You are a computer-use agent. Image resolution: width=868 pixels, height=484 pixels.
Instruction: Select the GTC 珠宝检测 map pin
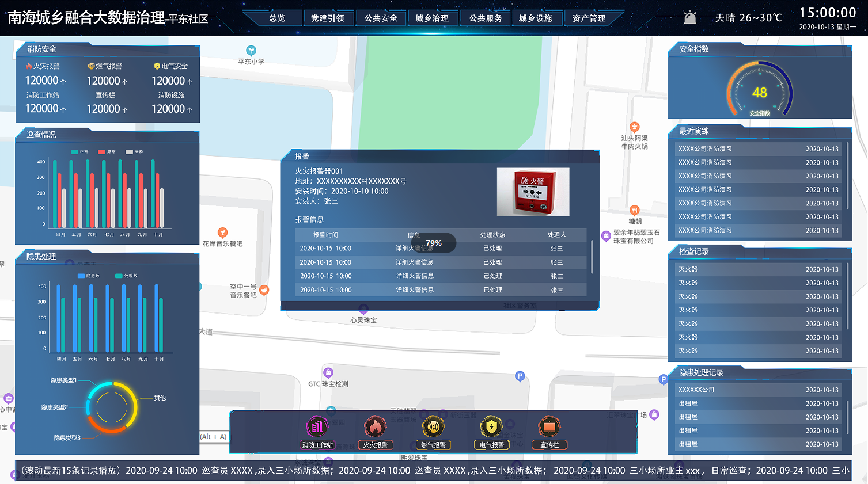click(x=328, y=373)
